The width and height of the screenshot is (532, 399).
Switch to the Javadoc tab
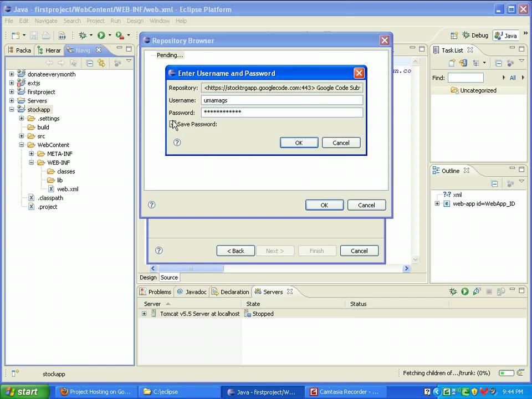[x=192, y=292]
